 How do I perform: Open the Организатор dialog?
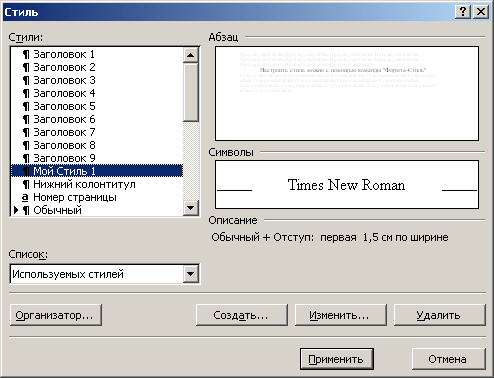tap(56, 315)
